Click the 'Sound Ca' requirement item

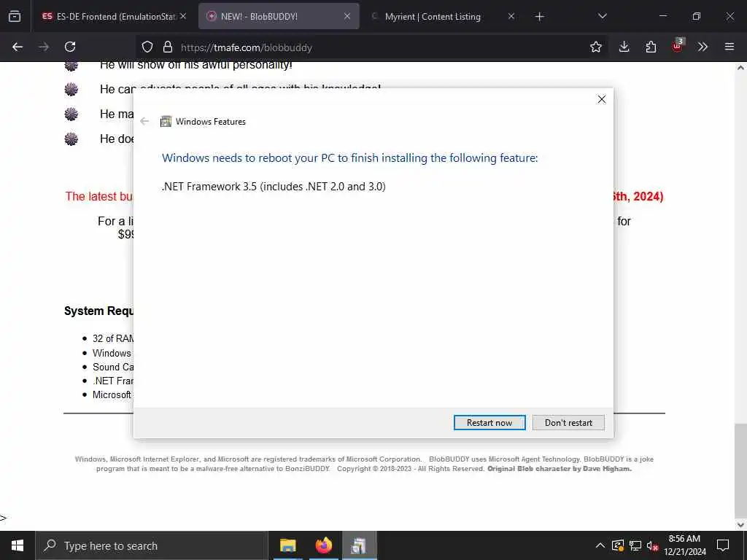(113, 367)
